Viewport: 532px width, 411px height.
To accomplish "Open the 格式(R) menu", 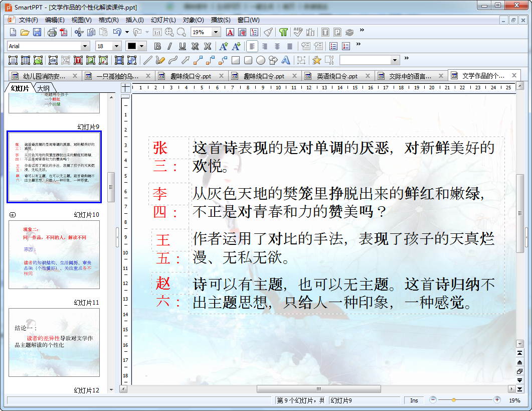I will point(109,20).
